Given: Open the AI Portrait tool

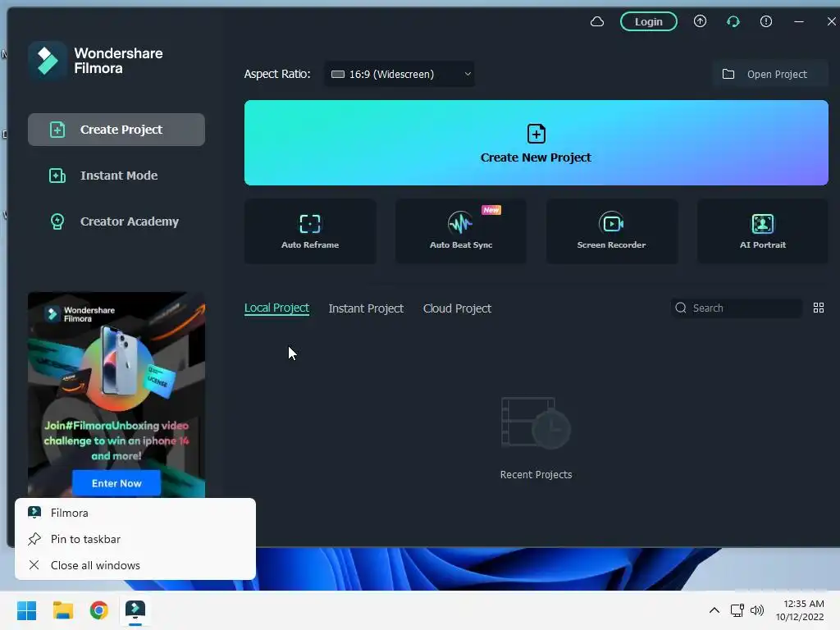Looking at the screenshot, I should point(762,231).
